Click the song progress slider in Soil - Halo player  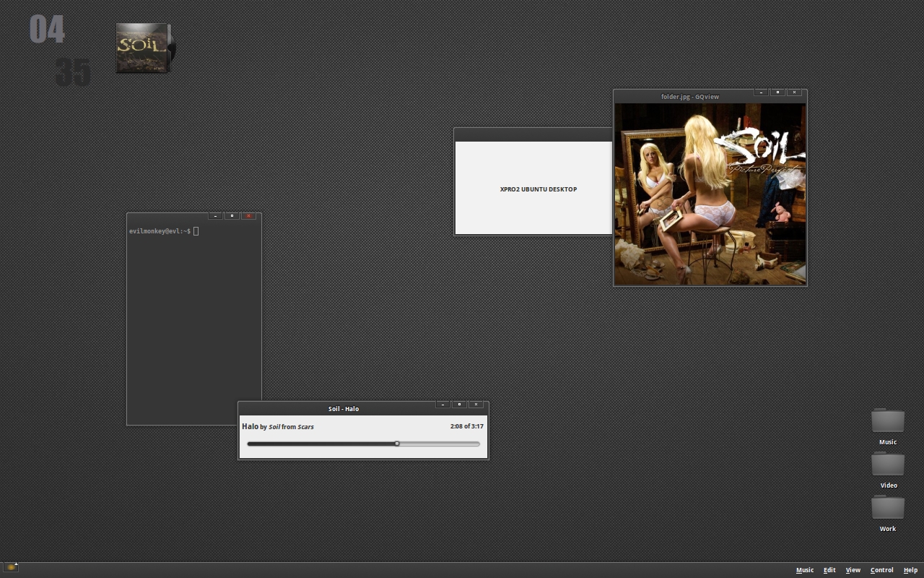pyautogui.click(x=363, y=444)
